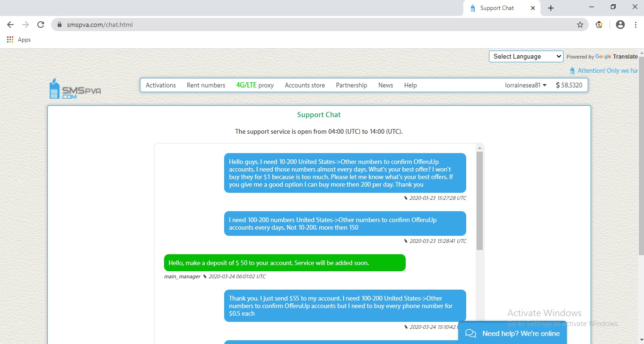Open the Apps grid shortcut

10,40
